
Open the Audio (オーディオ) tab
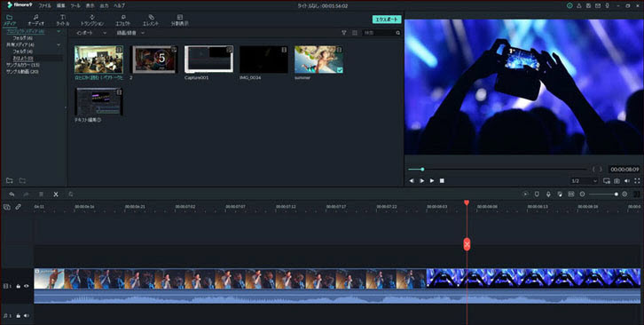coord(35,20)
